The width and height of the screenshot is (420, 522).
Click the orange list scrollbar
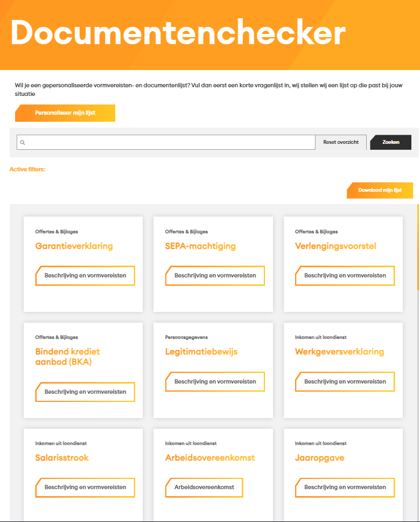point(418,248)
